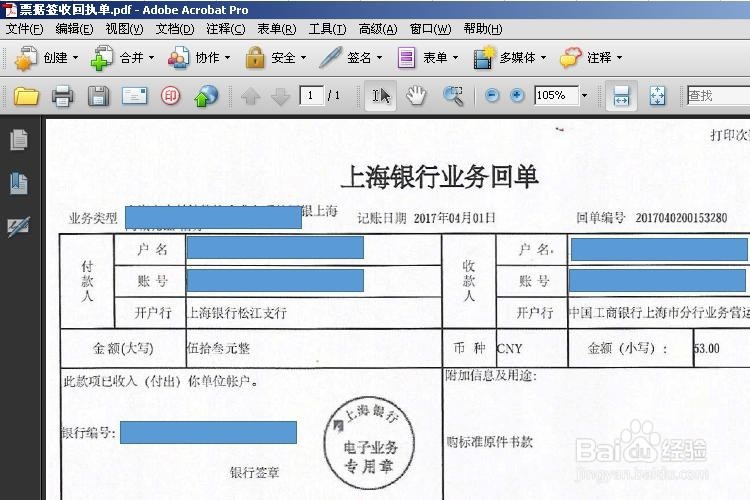
Task: Click the red 印 stamp icon
Action: pyautogui.click(x=171, y=96)
